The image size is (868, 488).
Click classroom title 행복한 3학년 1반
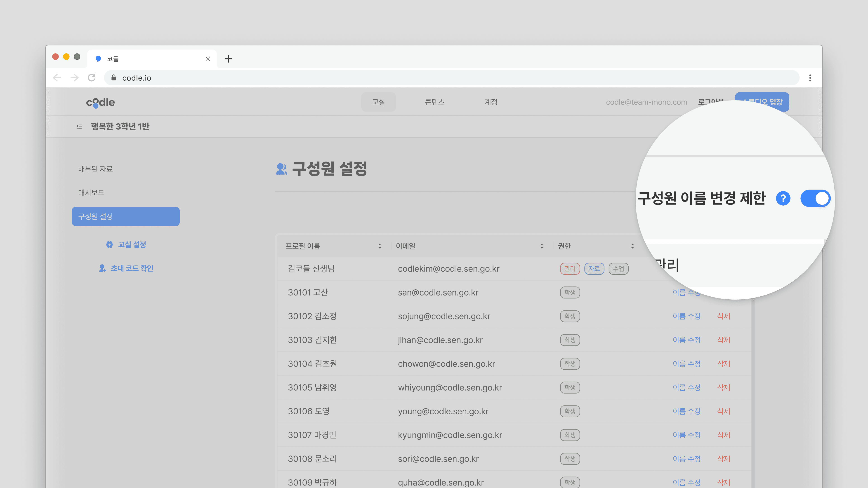(120, 127)
